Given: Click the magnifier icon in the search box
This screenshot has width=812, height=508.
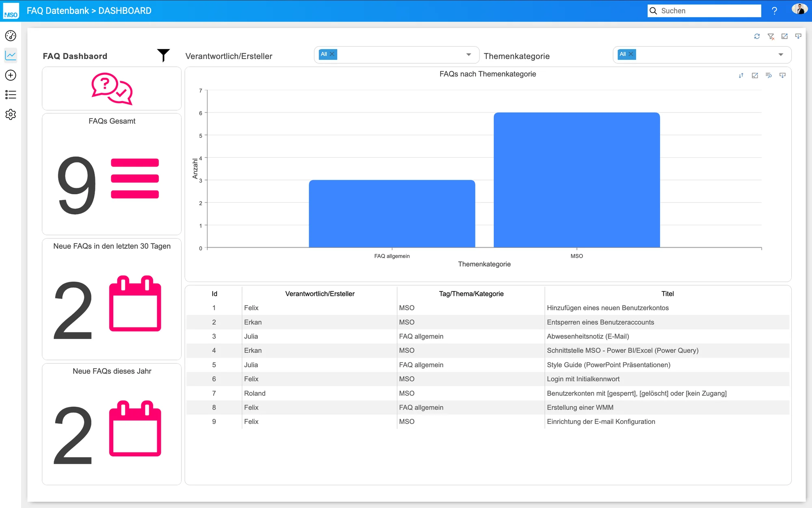Looking at the screenshot, I should pos(653,11).
